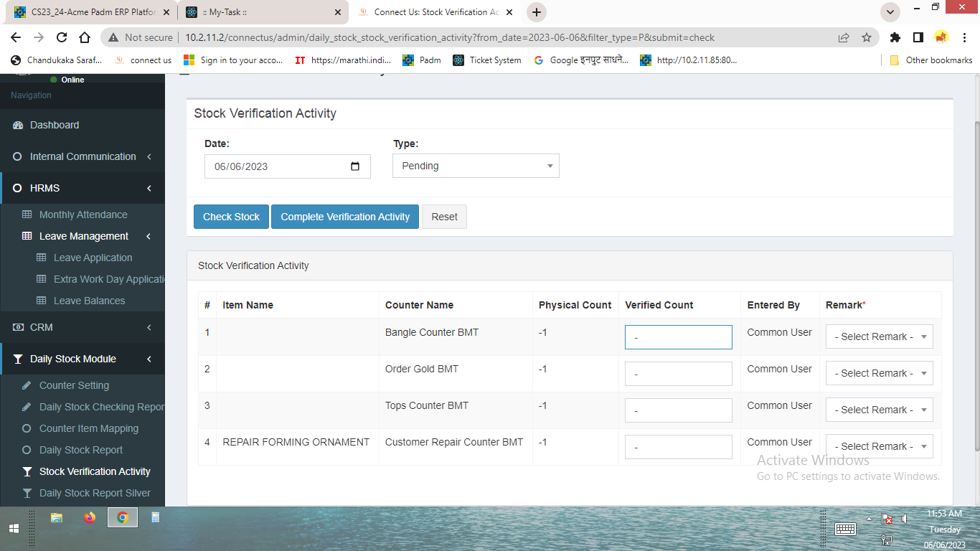Click the HRMS circle icon
The height and width of the screenshot is (551, 980).
tap(18, 188)
